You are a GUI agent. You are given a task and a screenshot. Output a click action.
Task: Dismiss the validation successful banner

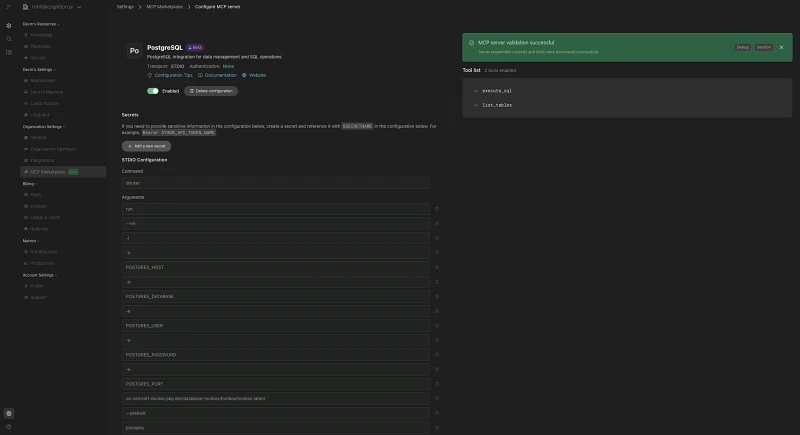coord(781,47)
